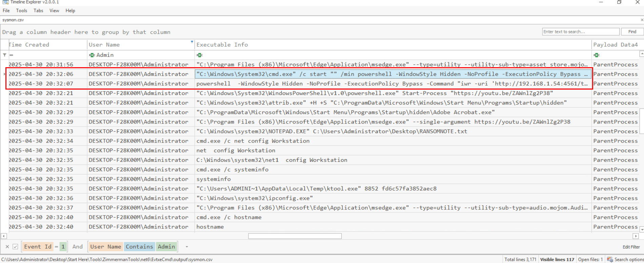
Task: Focus the 'Enter text to search' field
Action: [581, 32]
